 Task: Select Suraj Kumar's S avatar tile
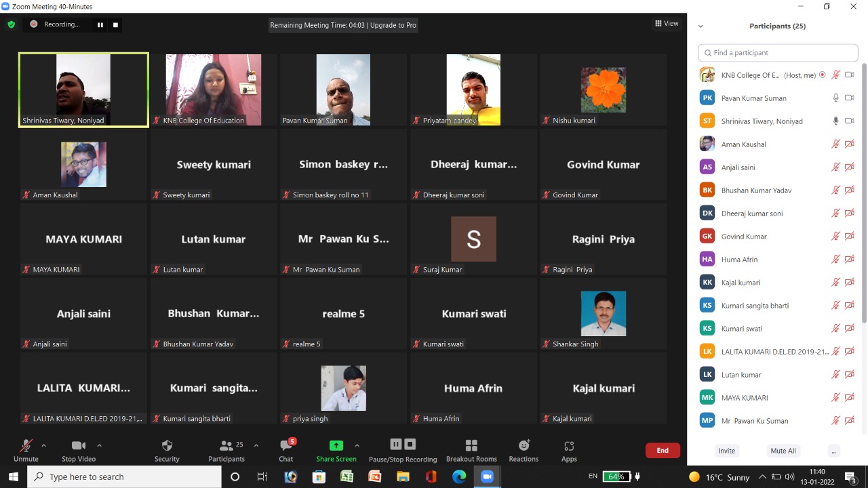pyautogui.click(x=473, y=239)
